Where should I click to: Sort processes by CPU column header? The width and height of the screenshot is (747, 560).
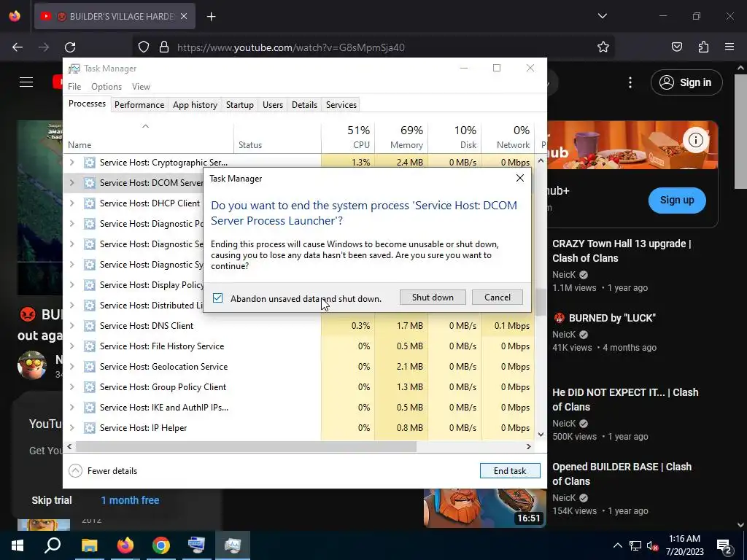pyautogui.click(x=348, y=137)
